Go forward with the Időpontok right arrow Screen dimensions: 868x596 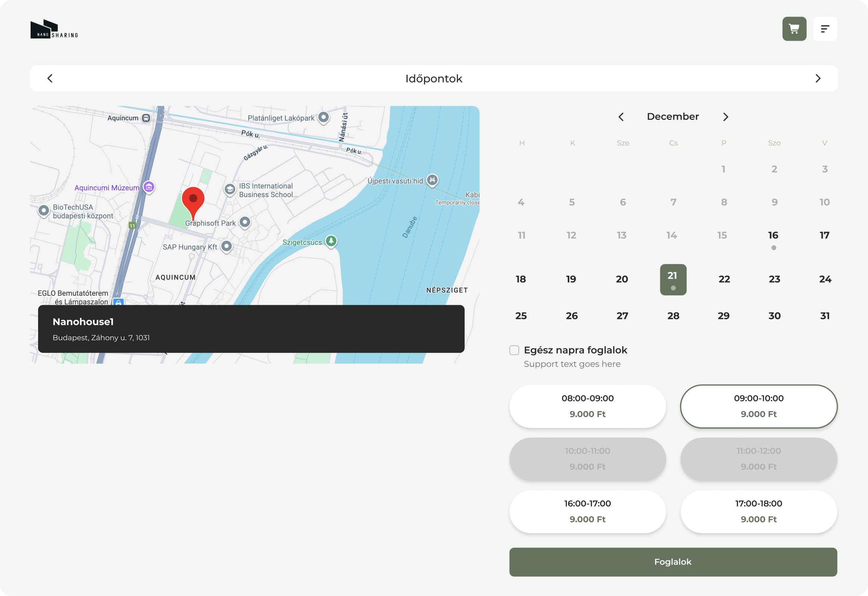point(818,78)
